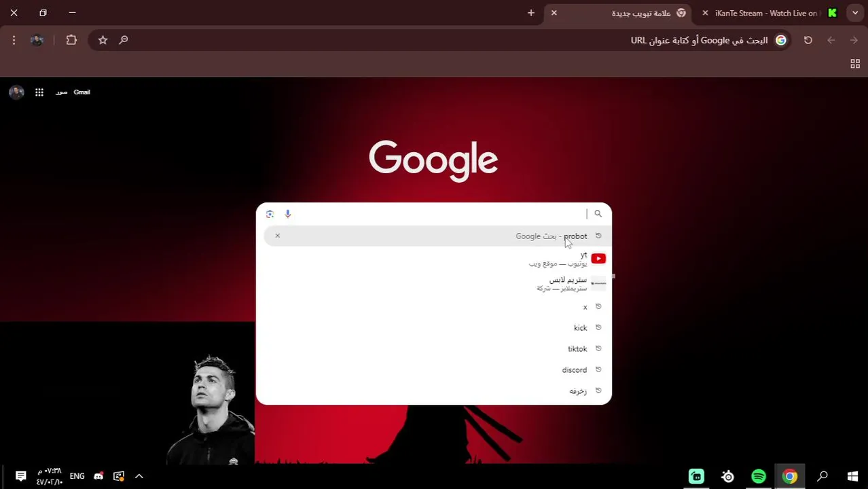This screenshot has width=868, height=489.
Task: Click the YouTube icon beside 'yt' suggestion
Action: pos(598,259)
